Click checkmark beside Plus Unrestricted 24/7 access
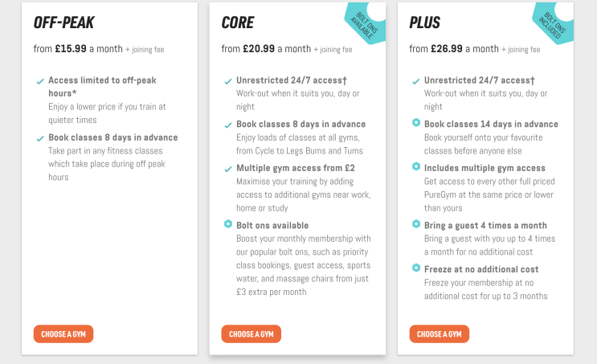597x364 pixels. point(416,81)
